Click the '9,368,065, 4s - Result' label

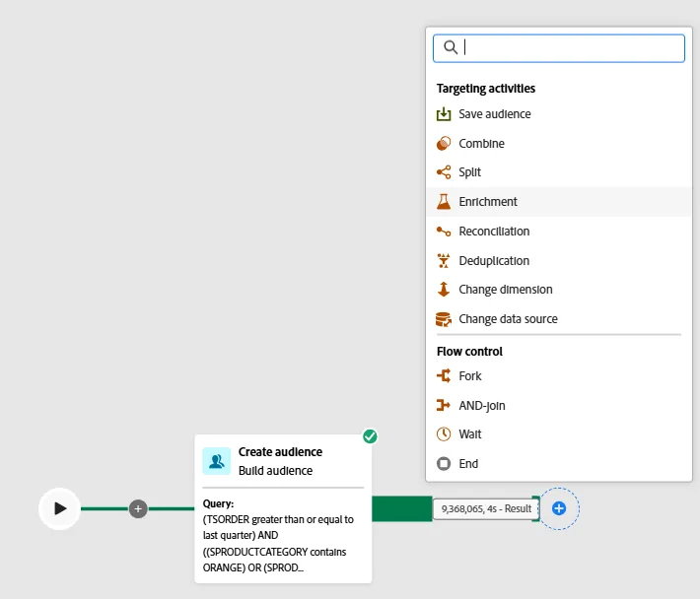pyautogui.click(x=486, y=508)
